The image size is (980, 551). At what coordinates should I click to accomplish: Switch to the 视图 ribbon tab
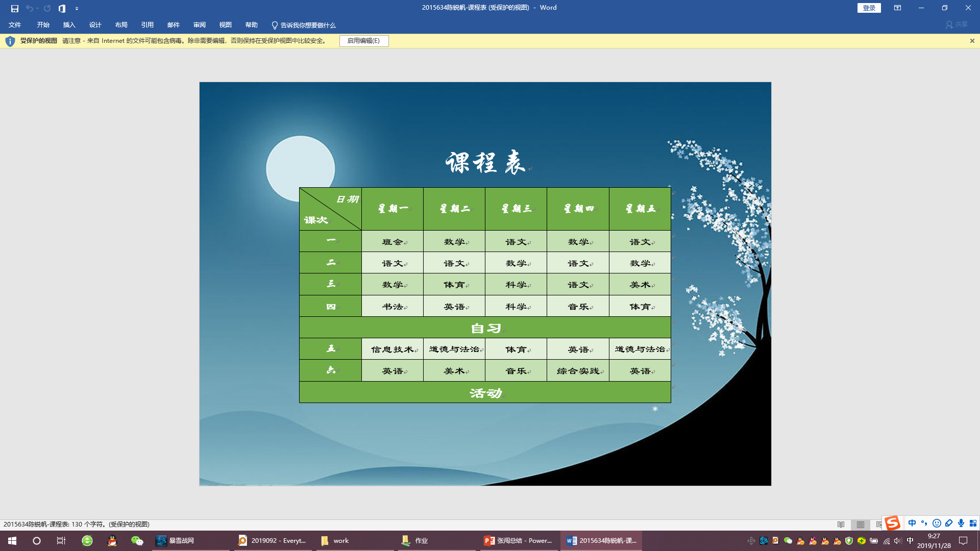coord(225,25)
